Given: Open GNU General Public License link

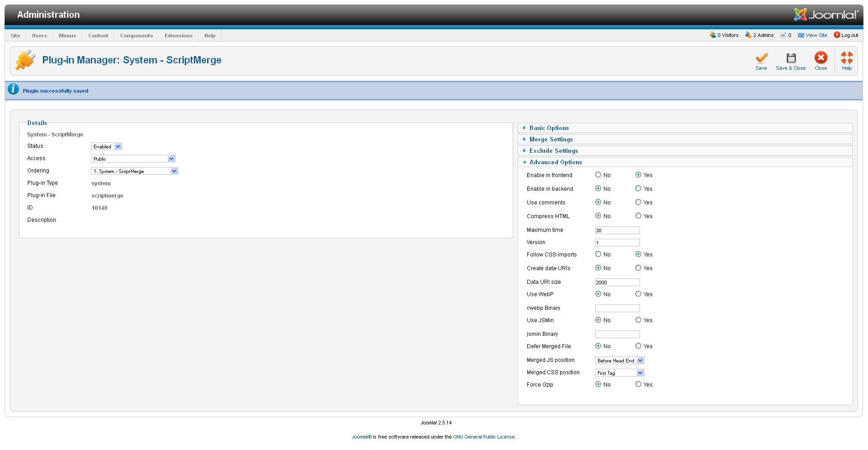Looking at the screenshot, I should tap(483, 437).
